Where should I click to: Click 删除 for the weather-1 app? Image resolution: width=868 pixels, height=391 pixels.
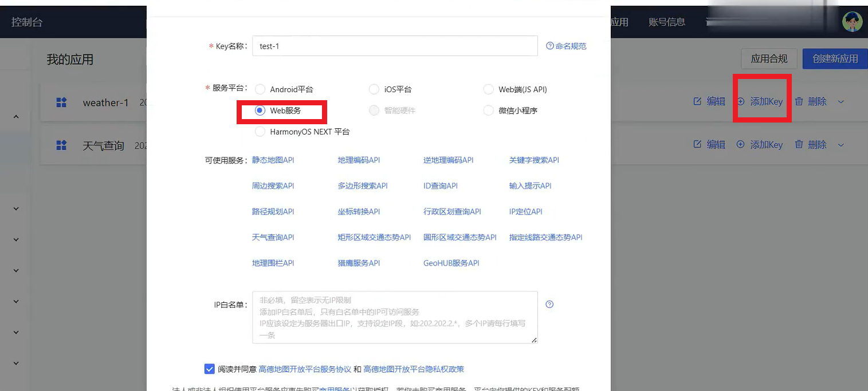click(811, 101)
